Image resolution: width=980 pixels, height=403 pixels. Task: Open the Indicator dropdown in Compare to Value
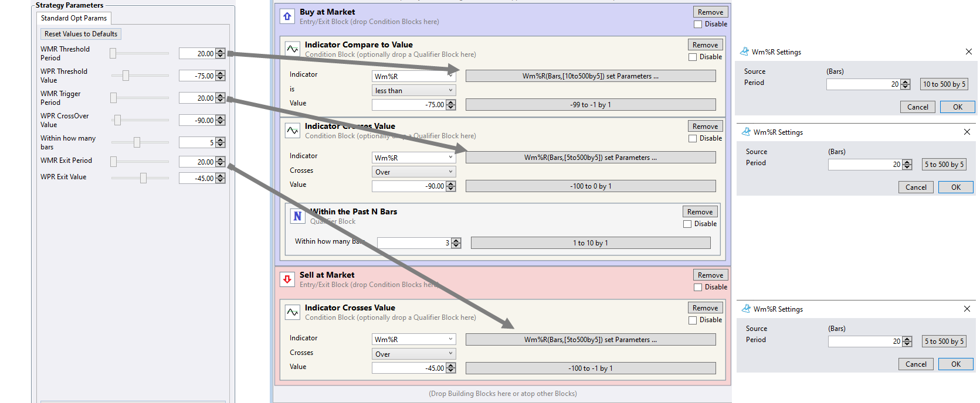point(414,76)
